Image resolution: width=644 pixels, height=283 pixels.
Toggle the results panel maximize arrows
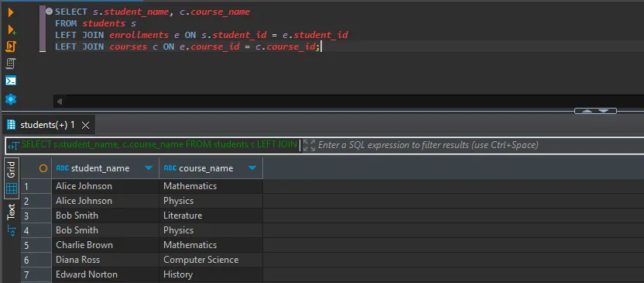tap(595, 111)
